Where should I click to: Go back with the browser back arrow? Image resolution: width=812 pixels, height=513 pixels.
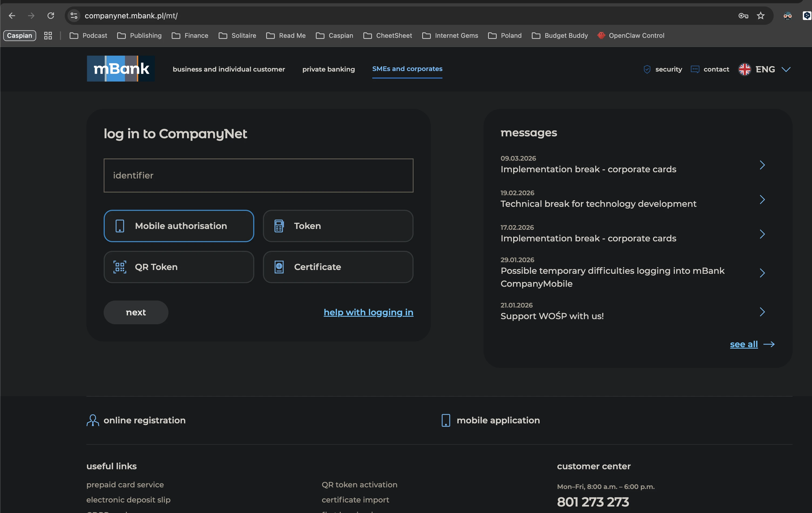point(12,15)
